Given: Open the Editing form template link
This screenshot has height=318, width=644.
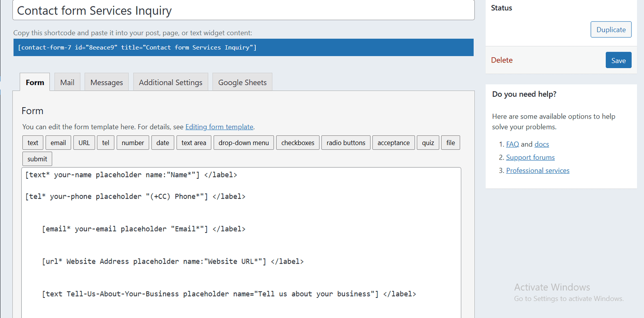Looking at the screenshot, I should (x=219, y=127).
